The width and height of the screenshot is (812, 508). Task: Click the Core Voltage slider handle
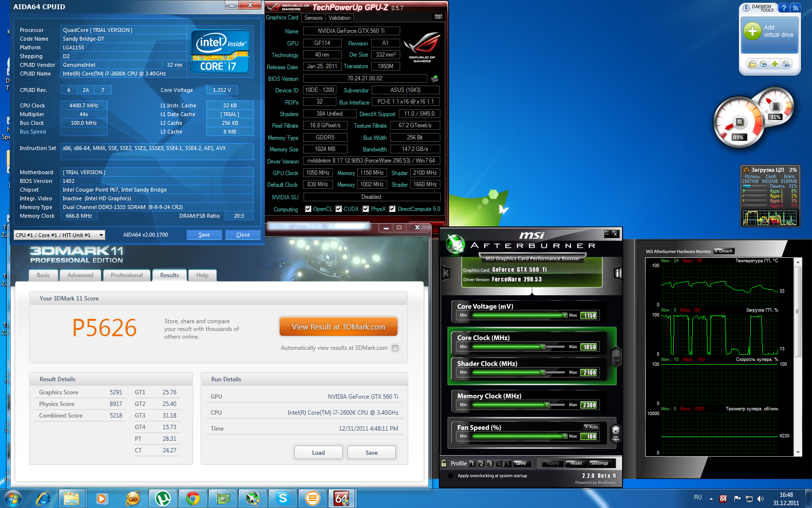coord(565,315)
